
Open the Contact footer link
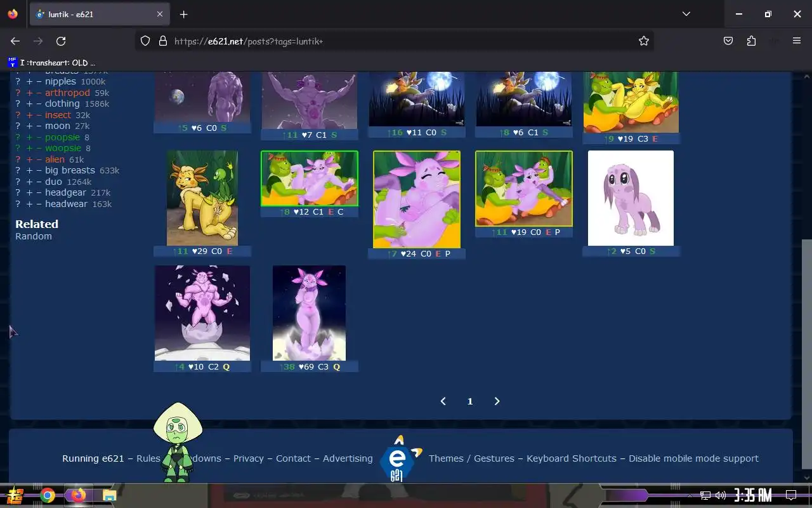[x=293, y=458]
